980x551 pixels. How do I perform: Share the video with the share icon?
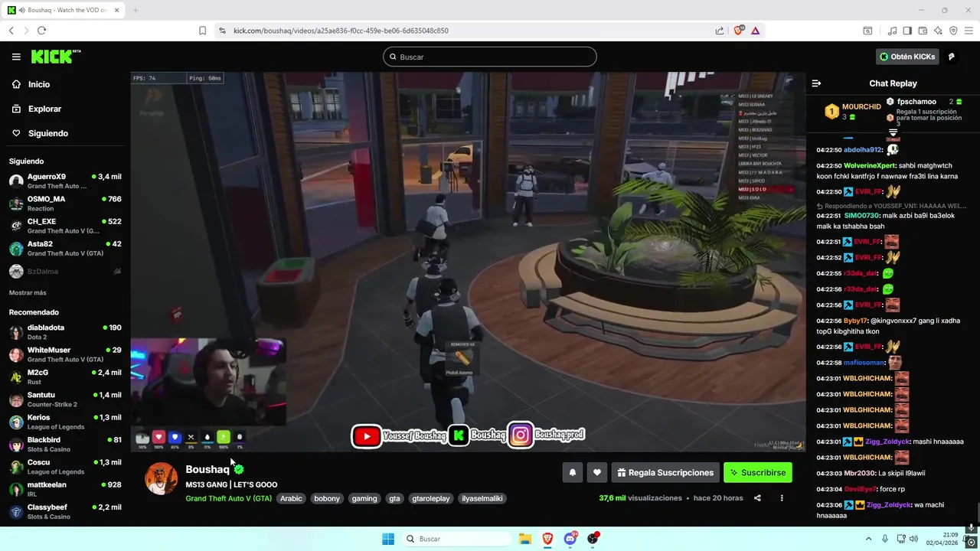757,498
